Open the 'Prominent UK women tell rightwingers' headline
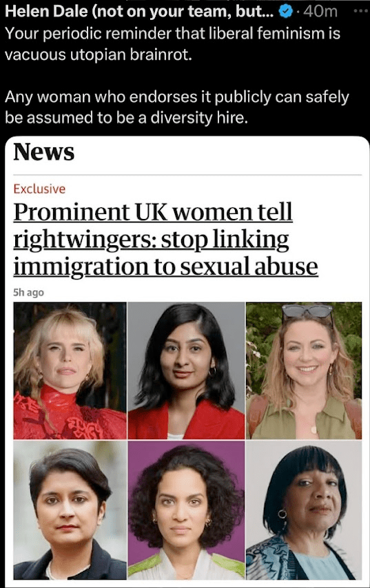Image resolution: width=370 pixels, height=588 pixels. 165,240
